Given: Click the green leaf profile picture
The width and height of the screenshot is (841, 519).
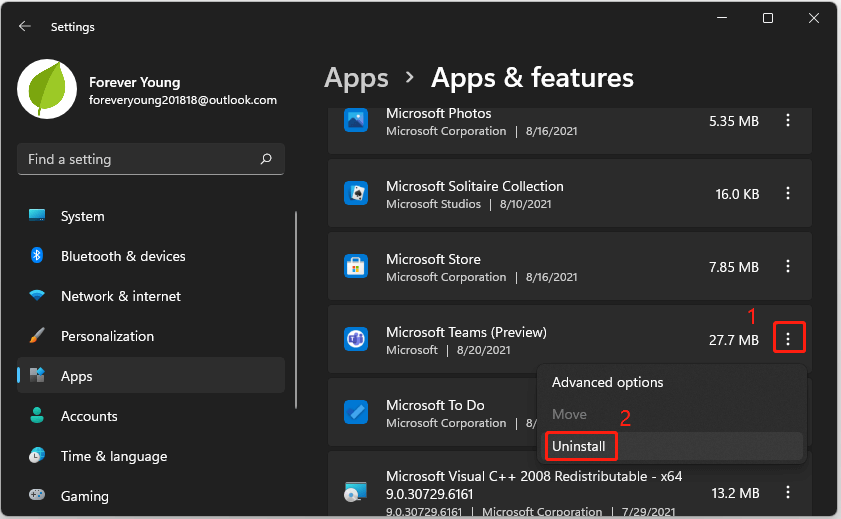Looking at the screenshot, I should point(47,89).
